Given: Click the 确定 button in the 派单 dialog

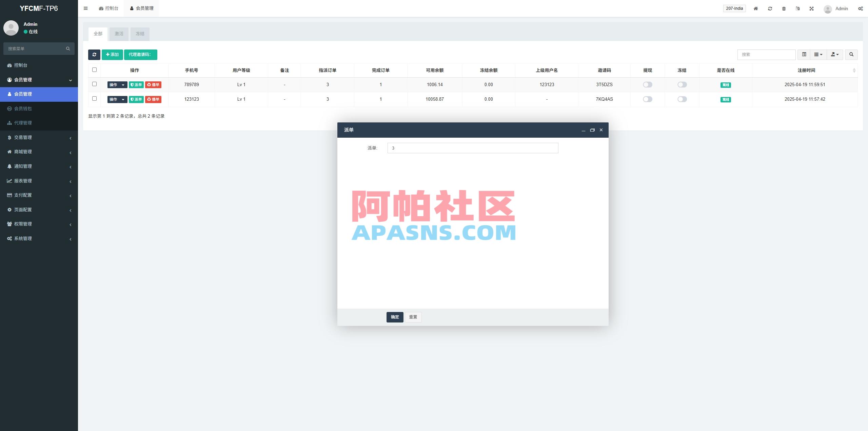Looking at the screenshot, I should (394, 317).
